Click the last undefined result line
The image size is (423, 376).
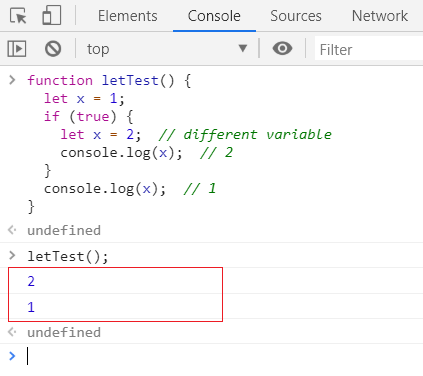(64, 332)
